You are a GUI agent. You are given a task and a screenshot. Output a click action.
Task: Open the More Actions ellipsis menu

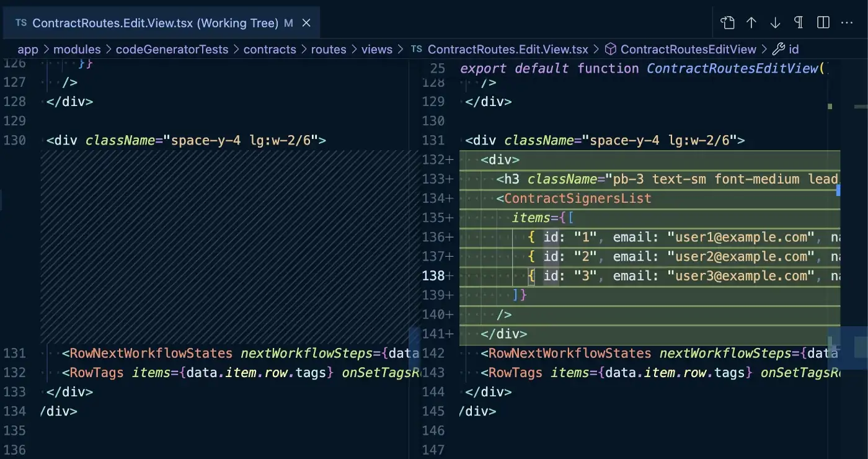847,23
